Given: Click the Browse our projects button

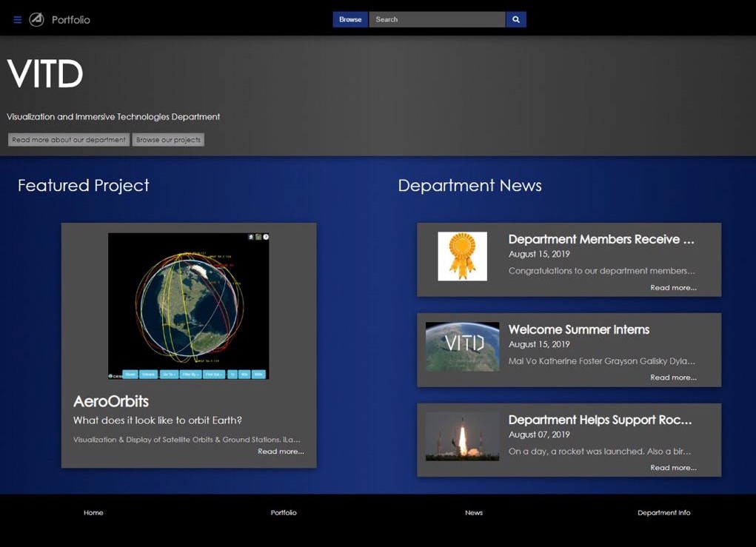Looking at the screenshot, I should point(168,140).
